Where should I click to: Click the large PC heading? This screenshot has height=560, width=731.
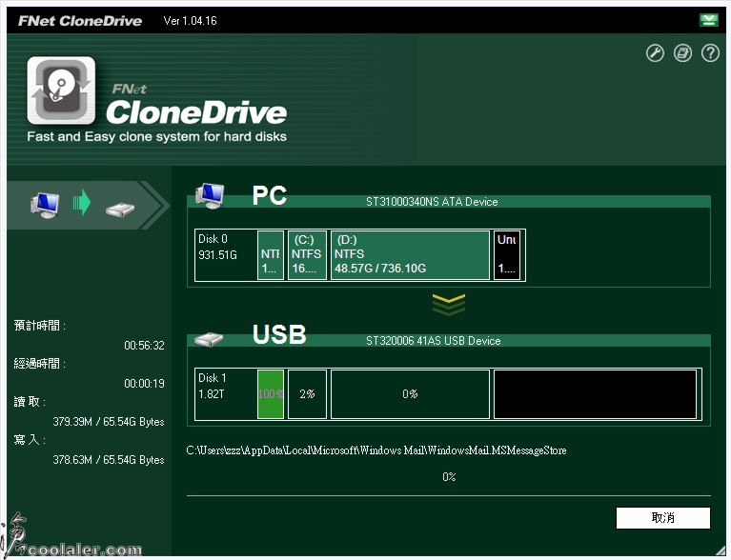click(x=270, y=195)
